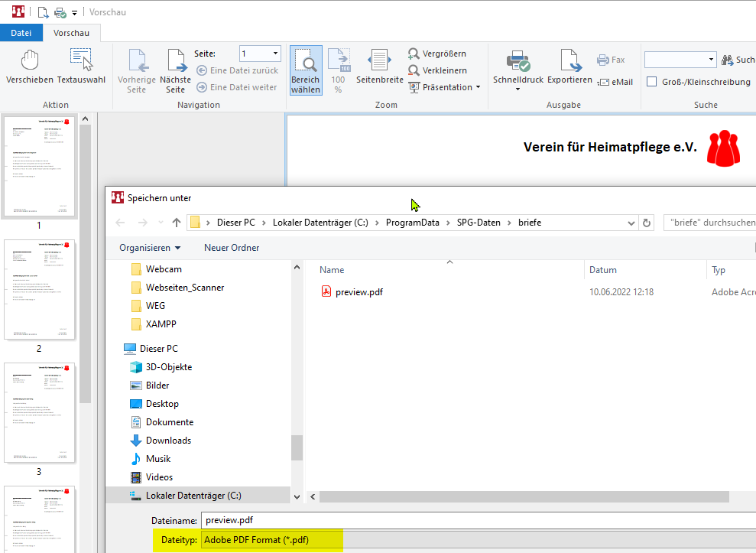Send the preview via eMail
The height and width of the screenshot is (553, 756).
pos(615,83)
